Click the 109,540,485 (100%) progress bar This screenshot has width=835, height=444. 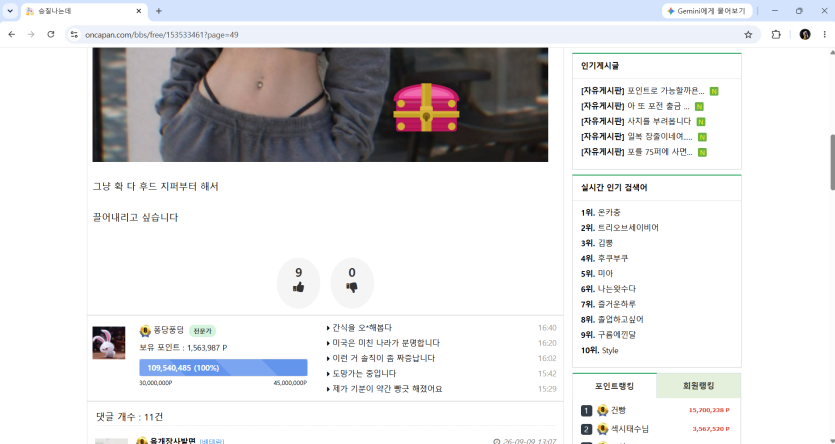coord(223,368)
